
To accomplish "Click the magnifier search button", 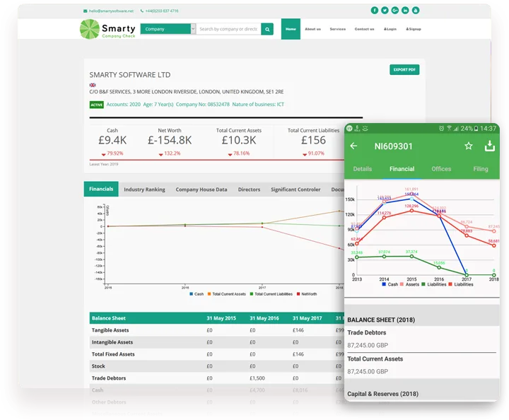I will click(267, 29).
